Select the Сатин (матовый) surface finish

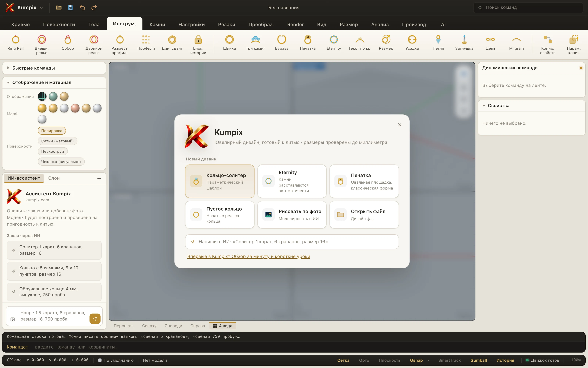[x=57, y=141]
